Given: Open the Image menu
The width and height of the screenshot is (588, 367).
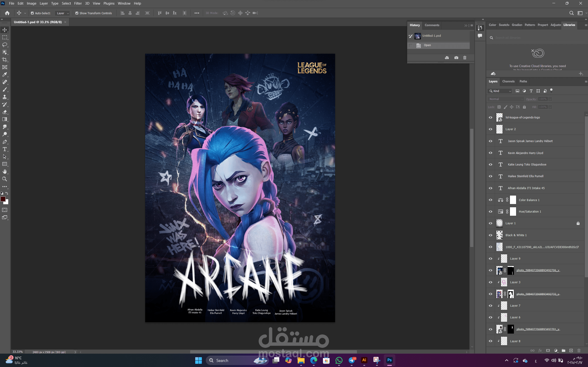Looking at the screenshot, I should click(x=31, y=3).
